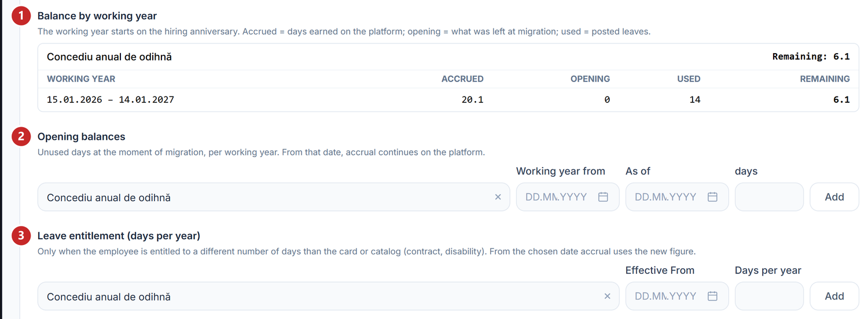Image resolution: width=868 pixels, height=319 pixels.
Task: Click the accrued value 20.1
Action: 472,99
